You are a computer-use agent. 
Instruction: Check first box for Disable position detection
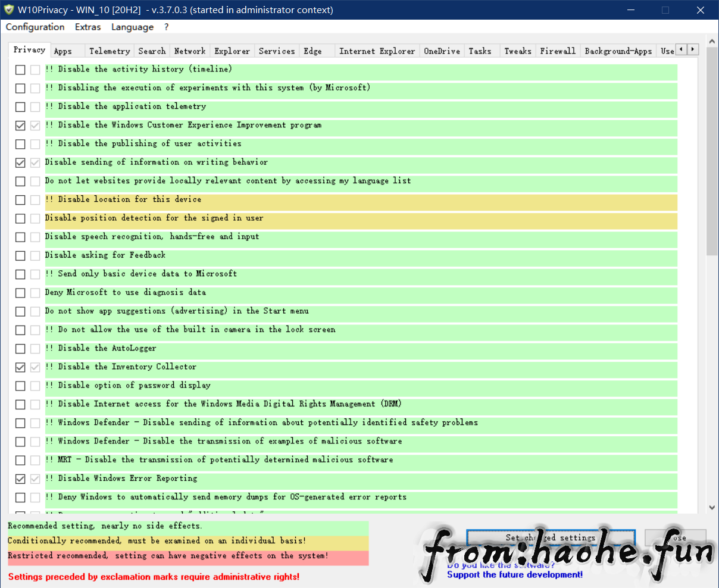pos(20,218)
